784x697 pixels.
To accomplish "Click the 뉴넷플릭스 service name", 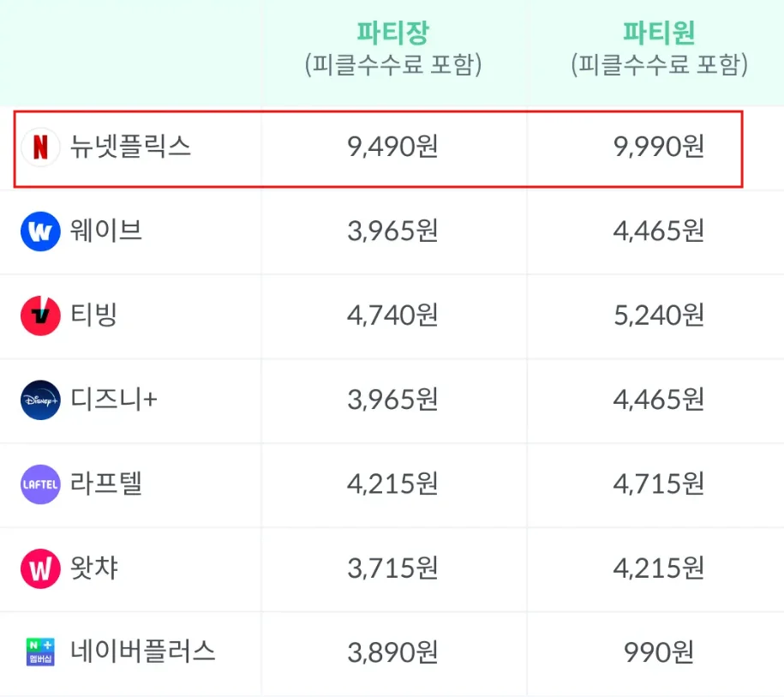I will (x=131, y=147).
